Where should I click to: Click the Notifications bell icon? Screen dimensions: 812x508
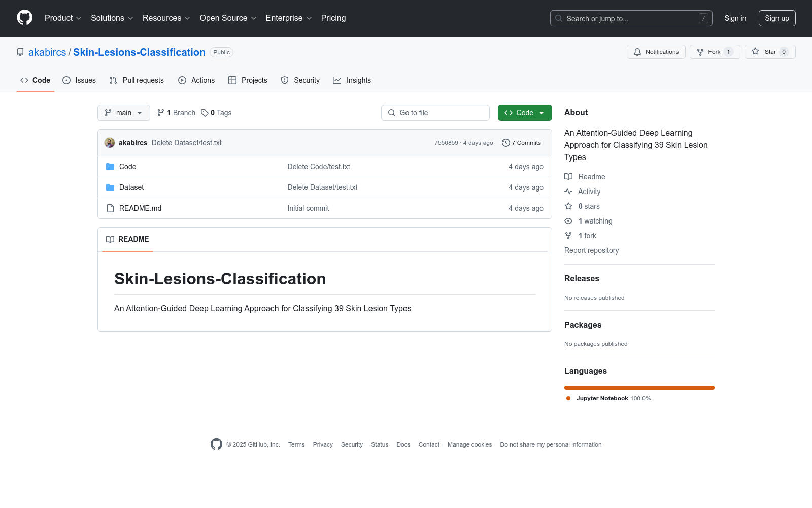637,52
